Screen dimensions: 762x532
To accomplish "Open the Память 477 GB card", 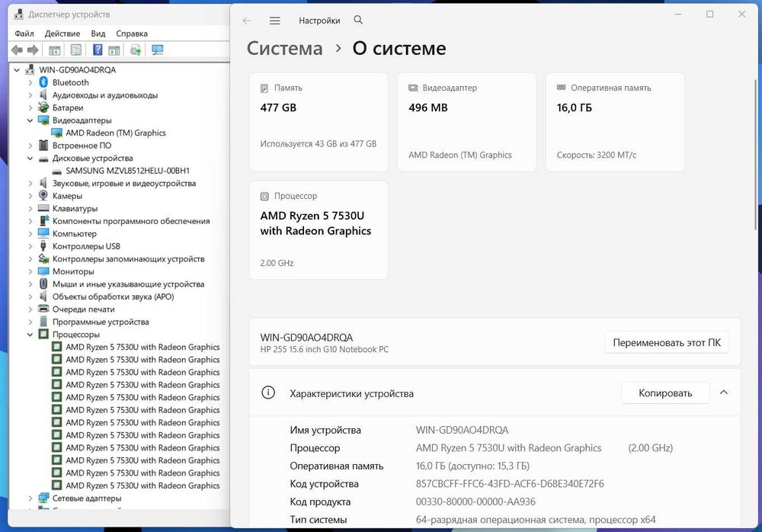I will click(319, 122).
